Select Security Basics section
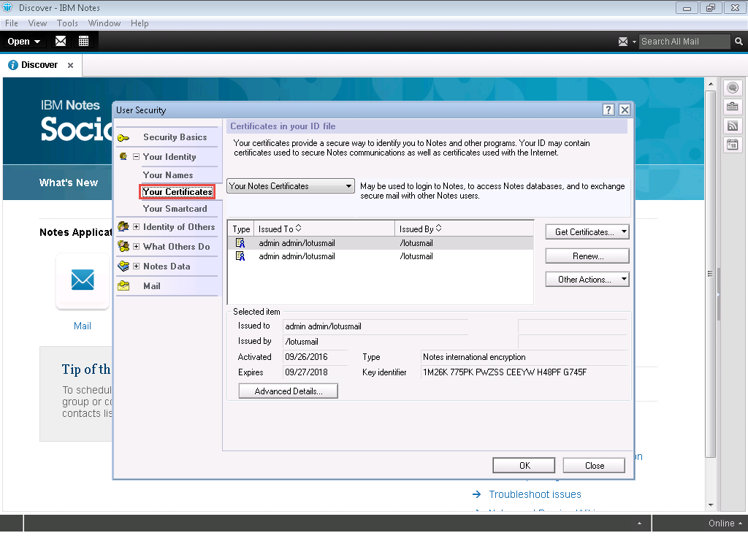This screenshot has height=560, width=748. click(x=175, y=137)
